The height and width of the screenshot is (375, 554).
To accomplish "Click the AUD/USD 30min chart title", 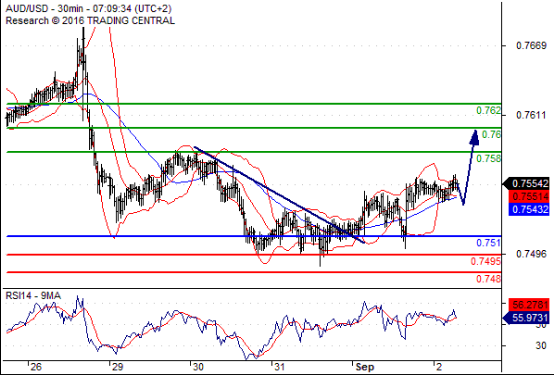I will [x=88, y=8].
